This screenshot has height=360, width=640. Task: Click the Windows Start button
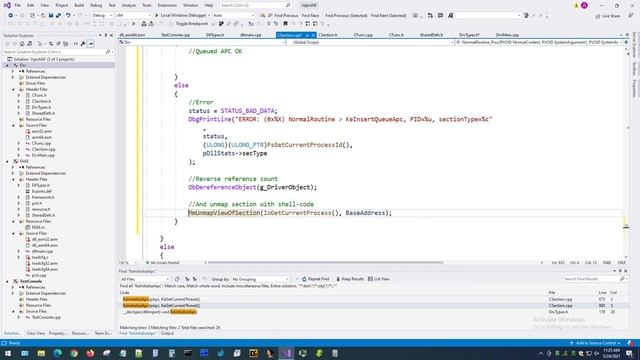click(8, 353)
